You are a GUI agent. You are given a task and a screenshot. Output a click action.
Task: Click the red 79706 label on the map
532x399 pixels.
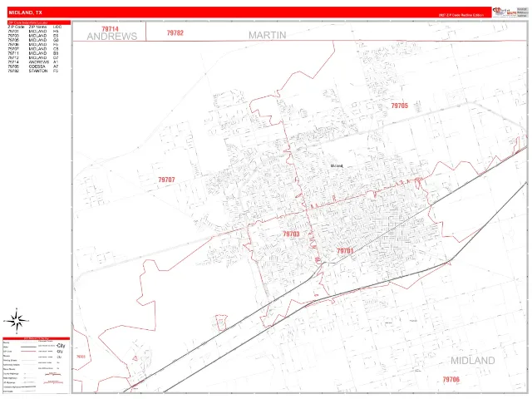451,379
